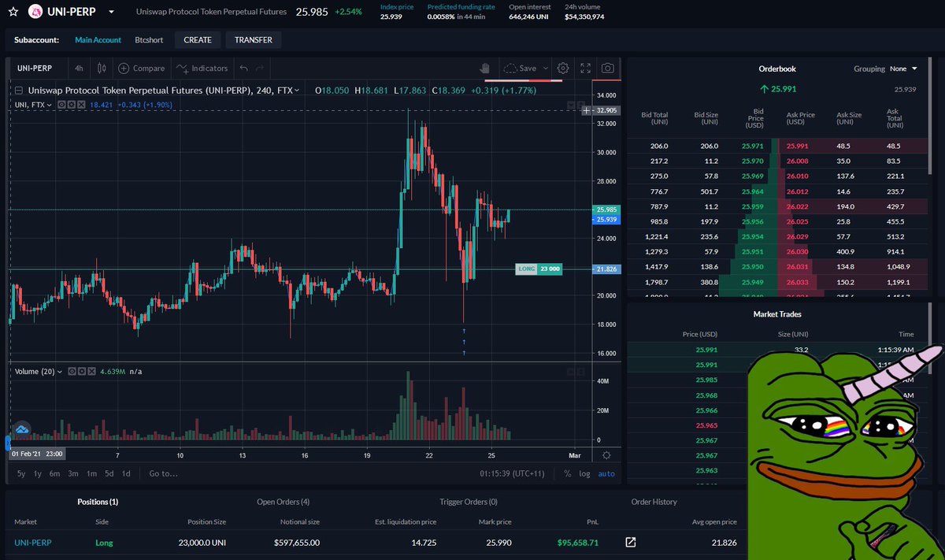Click bid price 25.971 in orderbook
Viewport: 945px width, 560px height.
tap(752, 146)
